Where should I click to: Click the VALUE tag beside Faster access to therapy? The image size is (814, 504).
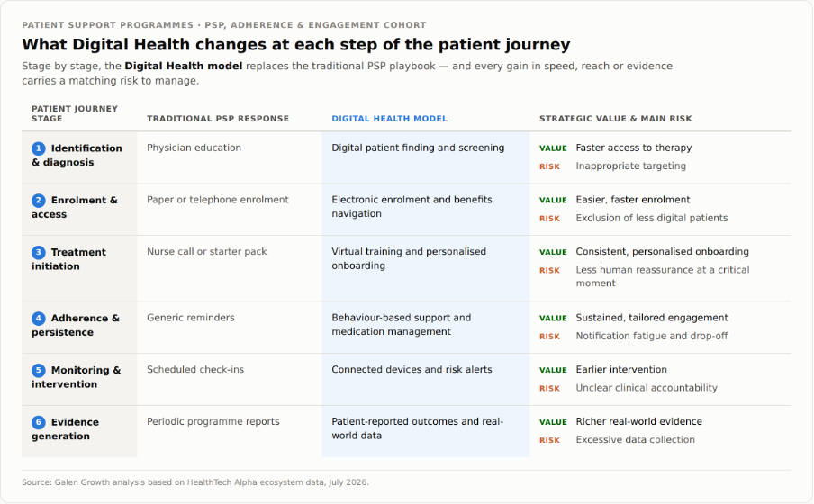(553, 148)
